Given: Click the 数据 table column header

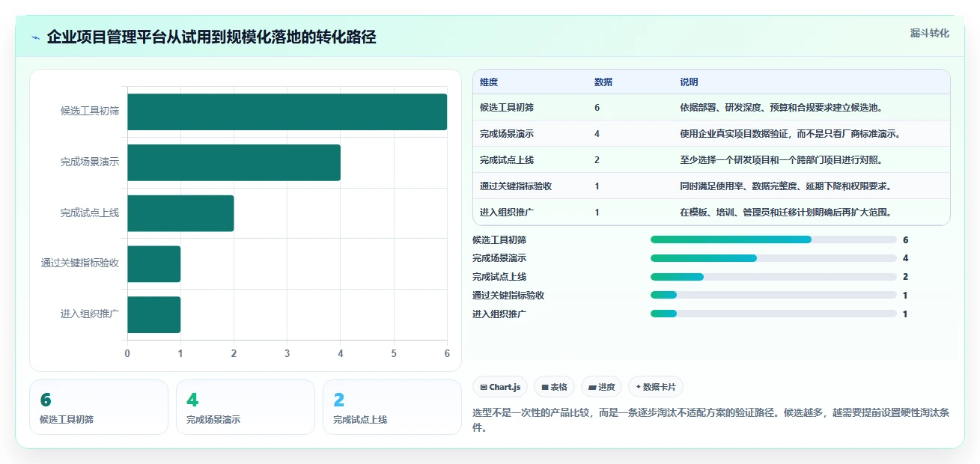Looking at the screenshot, I should click(x=603, y=82).
